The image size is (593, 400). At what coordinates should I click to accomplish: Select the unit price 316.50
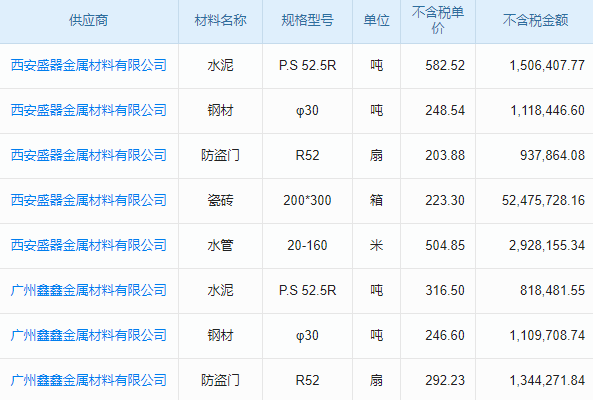click(x=445, y=290)
